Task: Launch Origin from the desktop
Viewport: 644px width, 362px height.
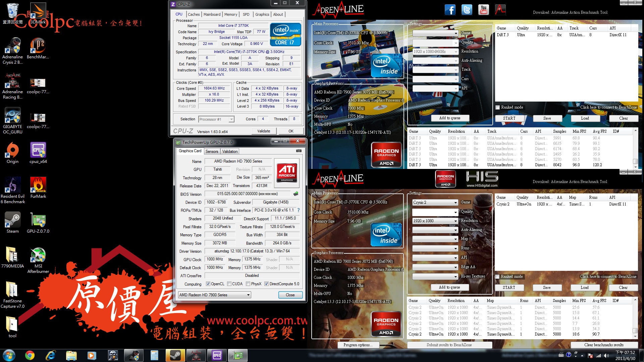Action: coord(12,153)
